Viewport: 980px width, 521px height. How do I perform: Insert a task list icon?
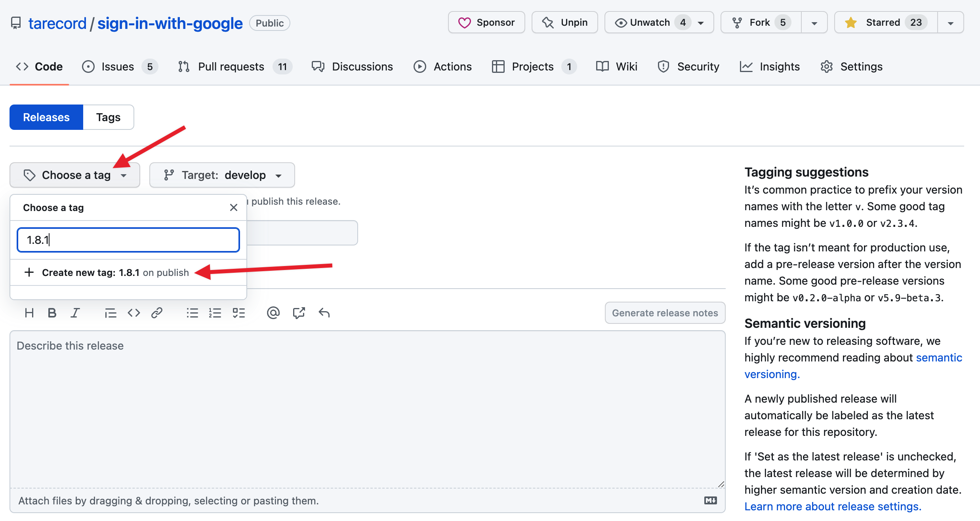coord(238,313)
